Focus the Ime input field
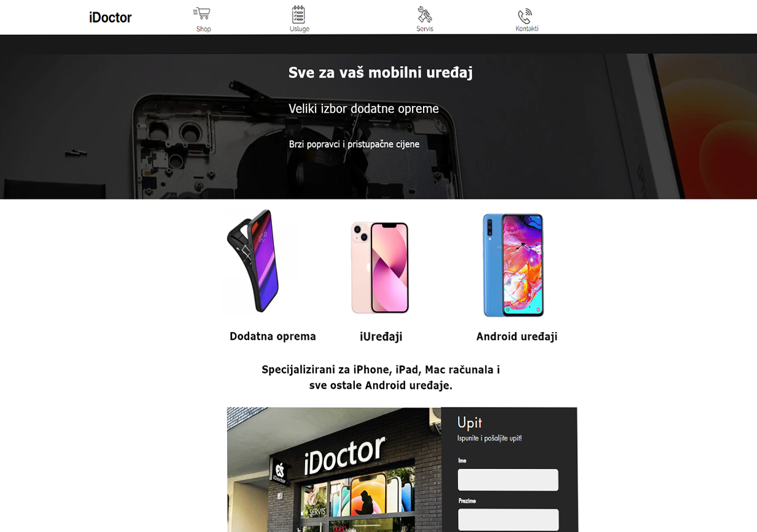 click(508, 480)
